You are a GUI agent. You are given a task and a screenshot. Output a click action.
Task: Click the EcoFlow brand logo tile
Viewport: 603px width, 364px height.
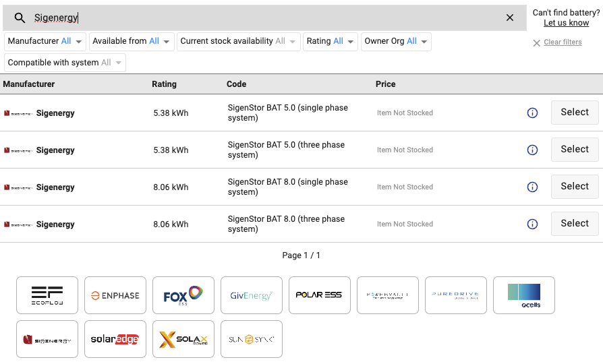tap(47, 295)
